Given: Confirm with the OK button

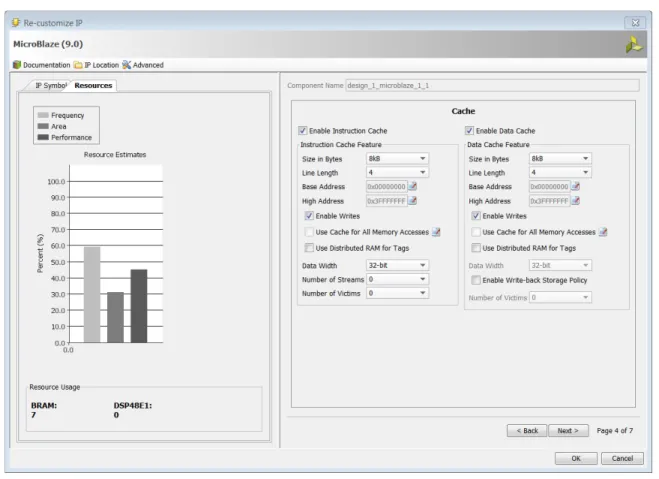Looking at the screenshot, I should pos(576,458).
